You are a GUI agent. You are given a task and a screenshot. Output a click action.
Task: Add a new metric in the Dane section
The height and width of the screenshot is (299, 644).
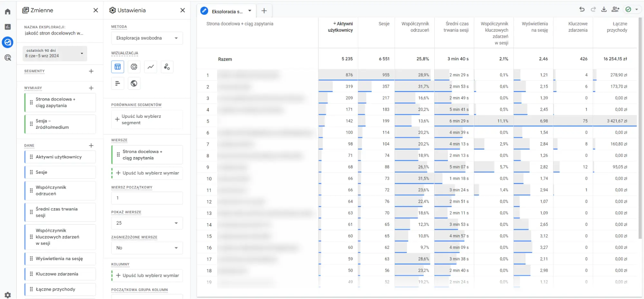91,145
